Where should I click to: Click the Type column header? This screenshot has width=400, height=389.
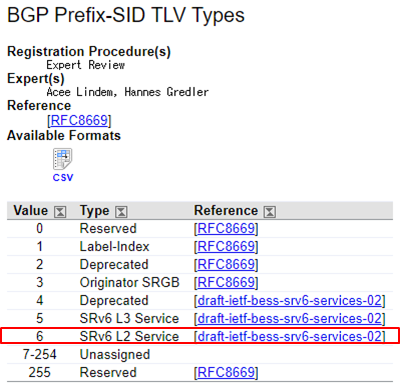click(94, 211)
